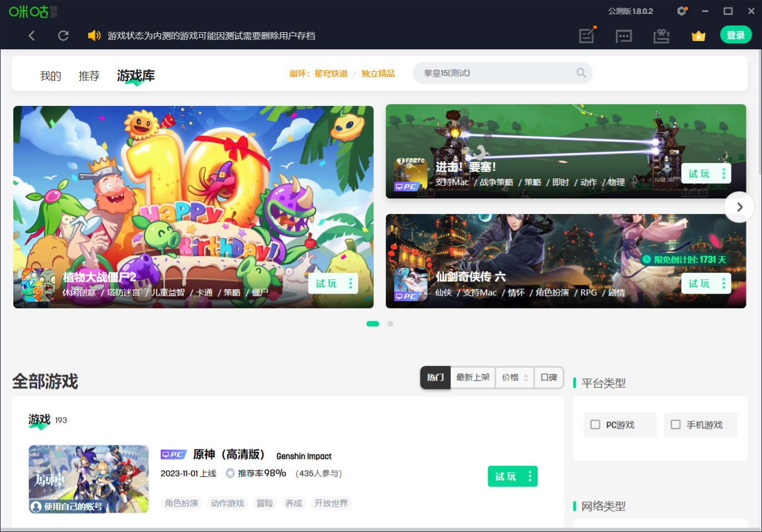Click the speaker announcement icon

pyautogui.click(x=94, y=35)
